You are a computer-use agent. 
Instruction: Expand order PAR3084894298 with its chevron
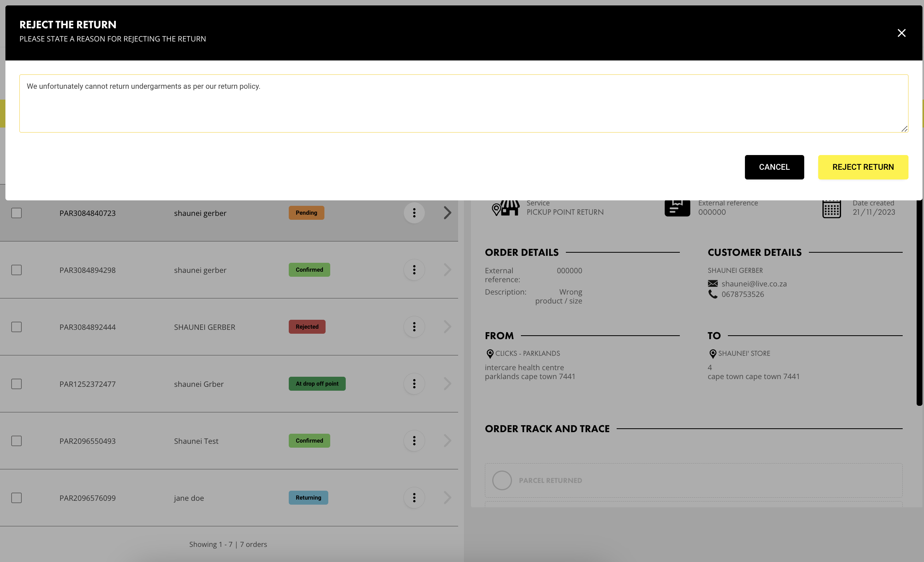447,270
